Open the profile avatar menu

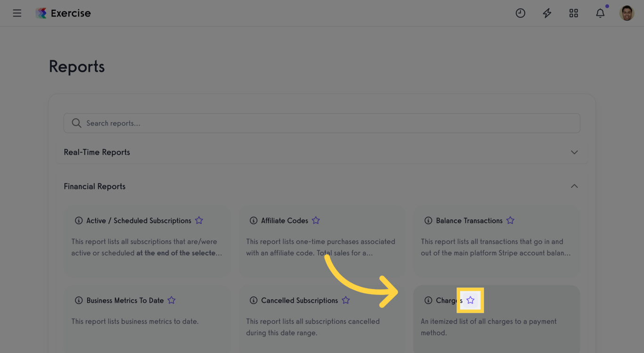[627, 13]
